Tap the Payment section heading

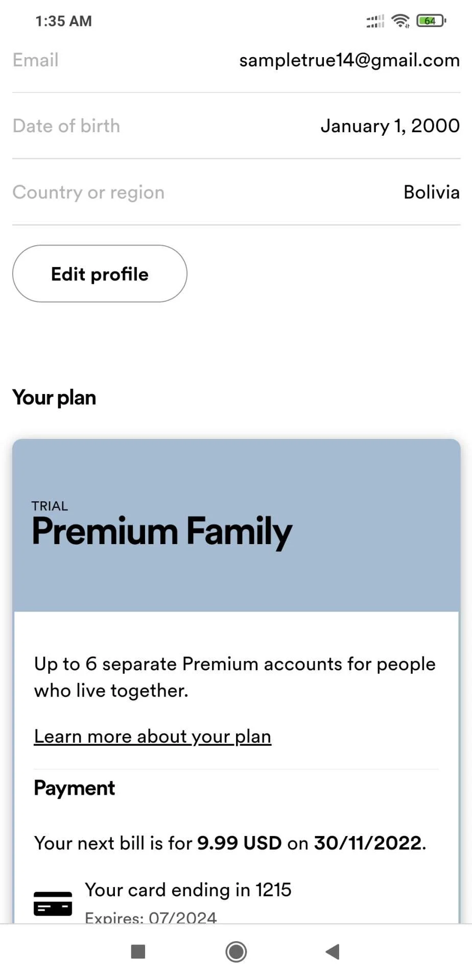74,788
